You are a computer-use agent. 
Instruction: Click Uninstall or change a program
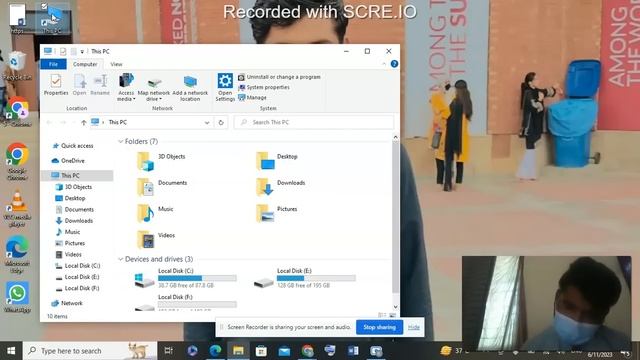tap(280, 77)
